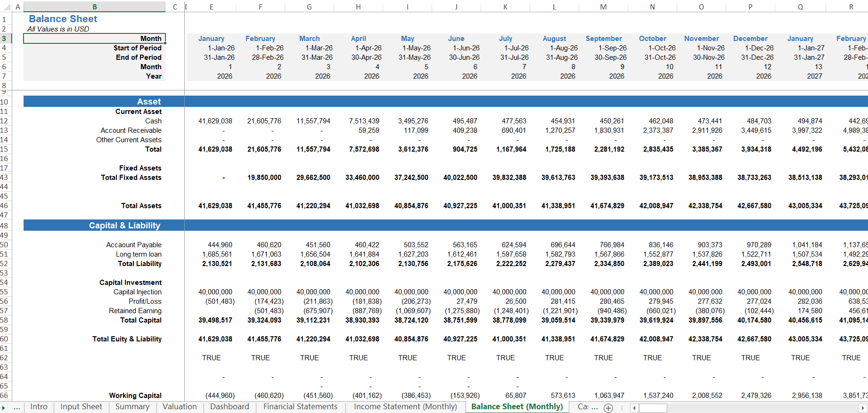Screen dimensions: 868x413
Task: Open Income Statement (Monthly) tab
Action: click(405, 407)
